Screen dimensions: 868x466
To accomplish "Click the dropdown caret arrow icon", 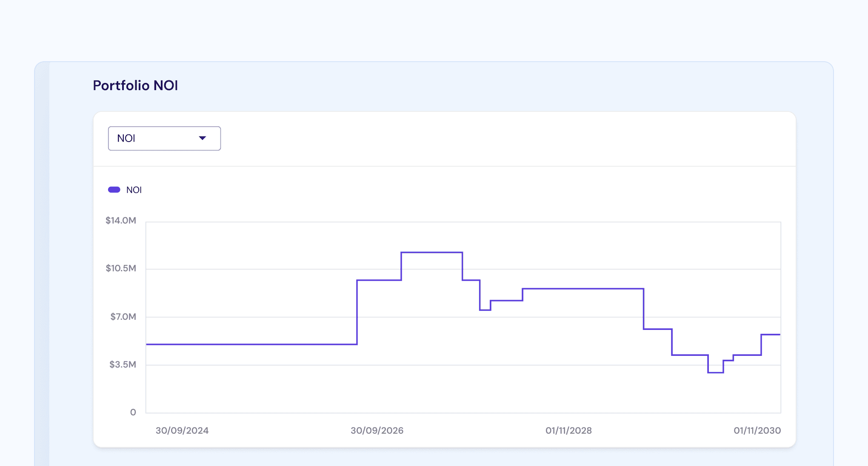I will click(203, 138).
